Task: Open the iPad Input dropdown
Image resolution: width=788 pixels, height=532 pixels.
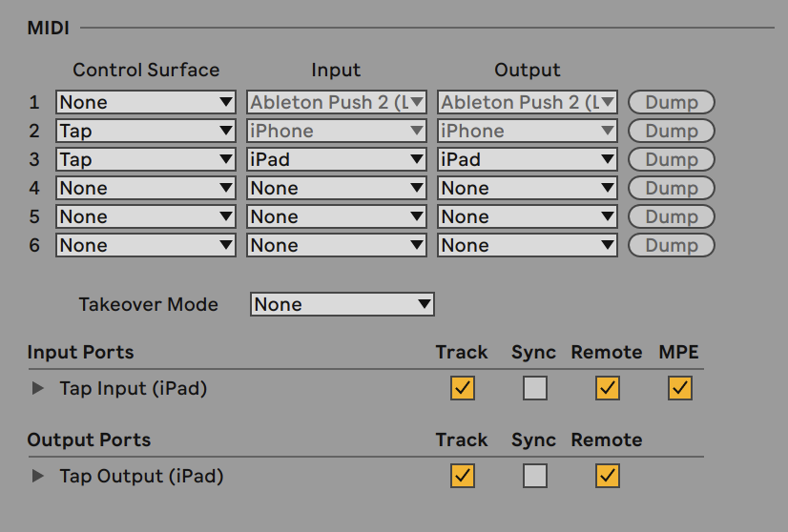Action: (x=337, y=160)
